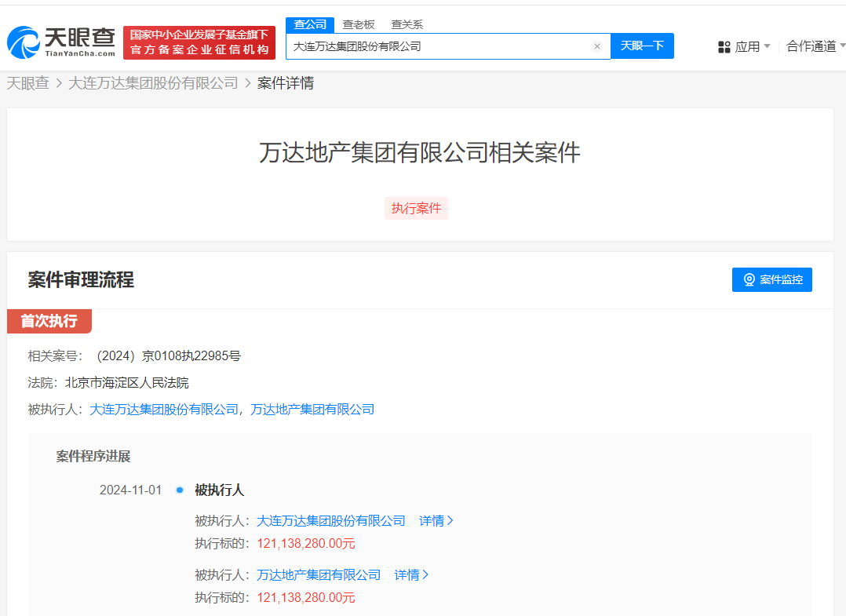The height and width of the screenshot is (616, 846).
Task: Open 万达地产集团有限公司 link beside 法院 section
Action: 312,409
